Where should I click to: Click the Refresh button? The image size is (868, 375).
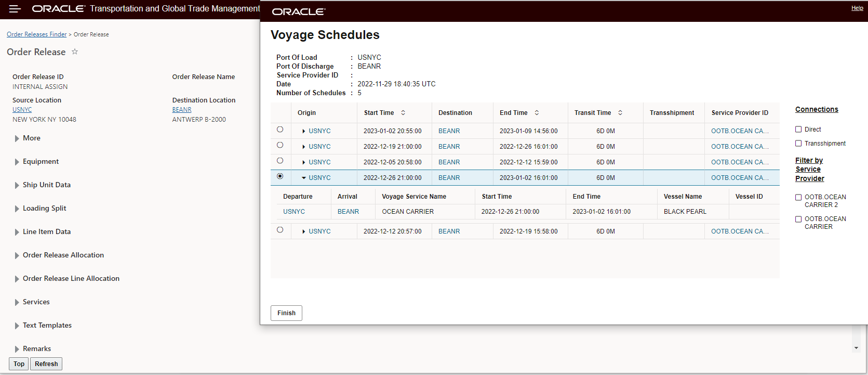pos(46,364)
